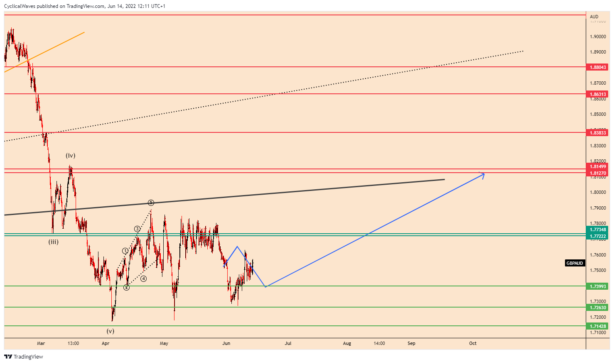Screen dimensions: 614x364
Task: Select the circled 3 wave marker
Action: [x=137, y=229]
